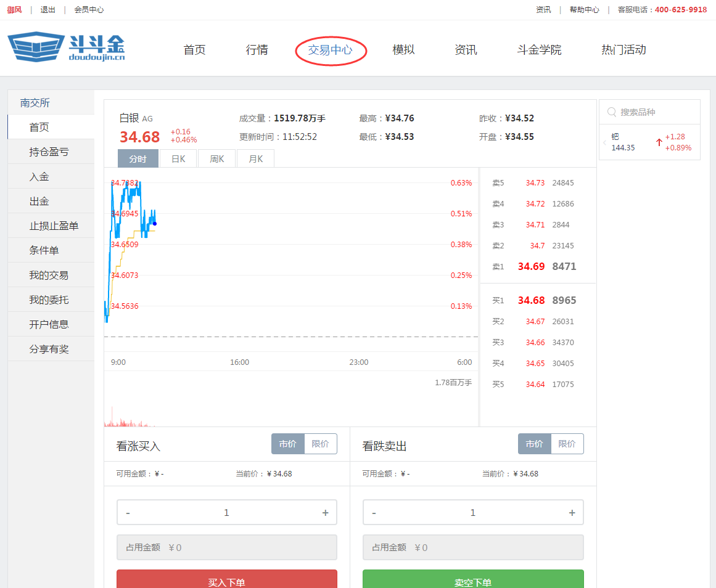Click the green 卖空下单 button
The width and height of the screenshot is (716, 588).
472,579
